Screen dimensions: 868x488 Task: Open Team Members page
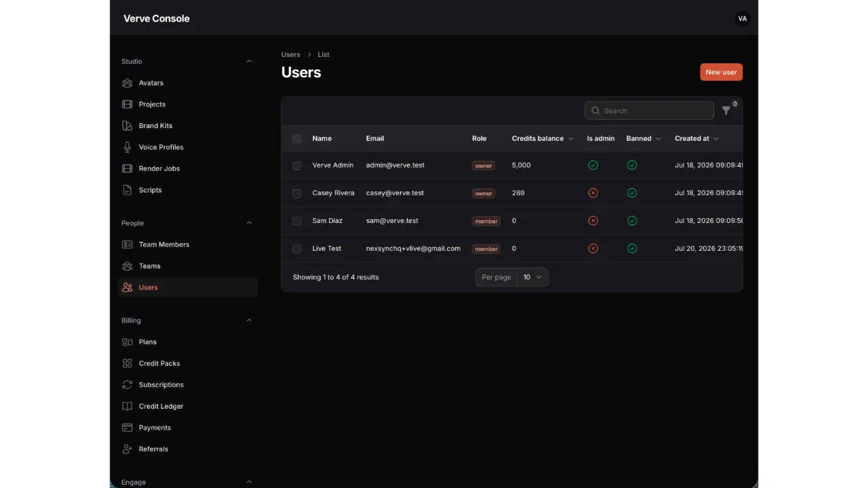pos(188,245)
